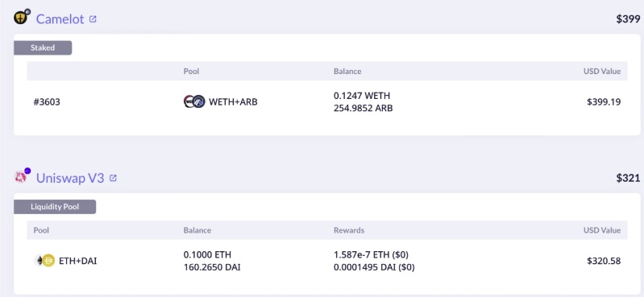Click the $320.58 USD value

(x=604, y=261)
